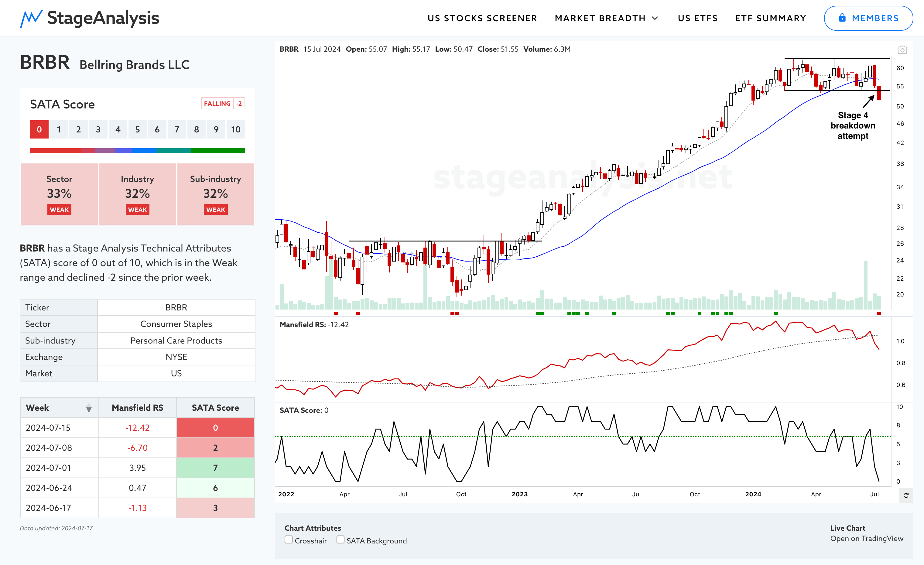Click the Sub-industry 32% Weak box
This screenshot has width=924, height=565.
[x=216, y=194]
